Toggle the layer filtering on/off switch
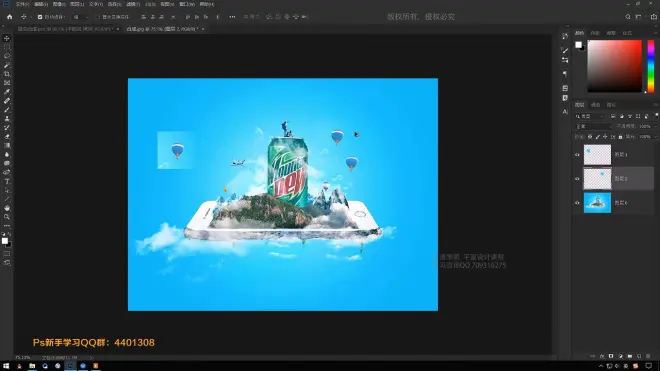The width and height of the screenshot is (660, 371). (656, 115)
